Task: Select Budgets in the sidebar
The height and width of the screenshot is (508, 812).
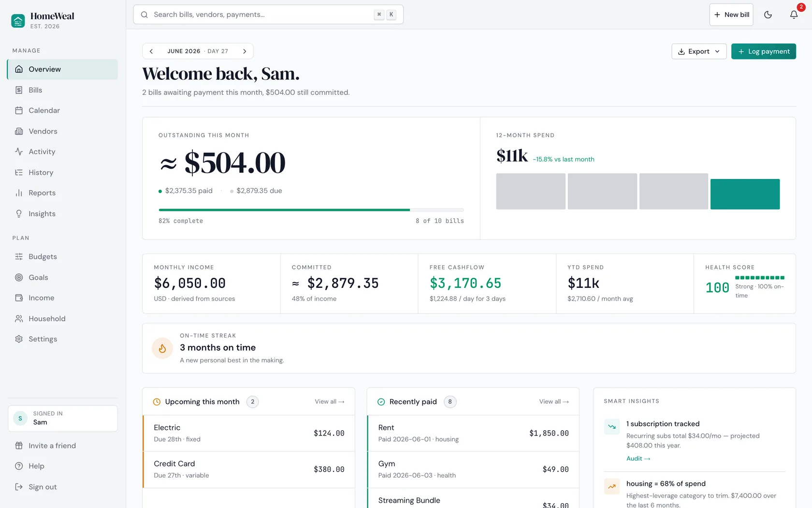Action: 62,256
